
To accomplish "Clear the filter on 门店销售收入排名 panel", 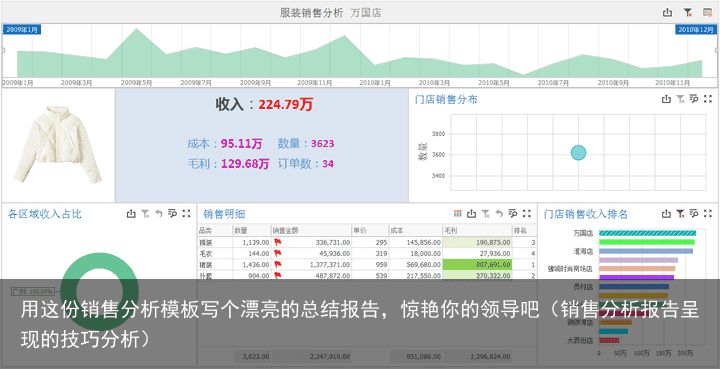I will (680, 213).
